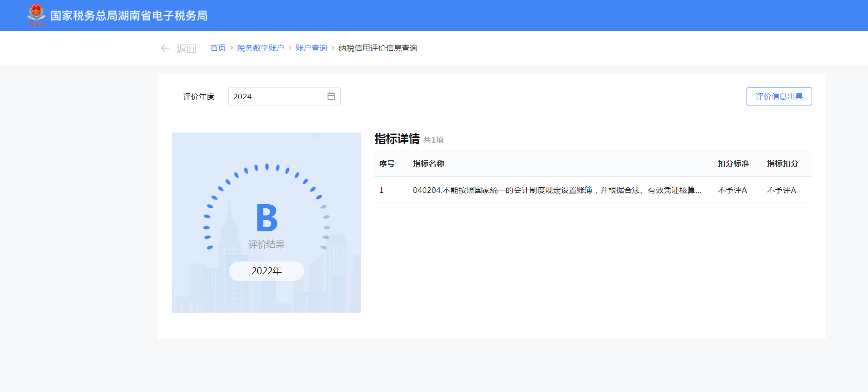
Task: Click the dotted gauge arc around rating
Action: point(266,167)
